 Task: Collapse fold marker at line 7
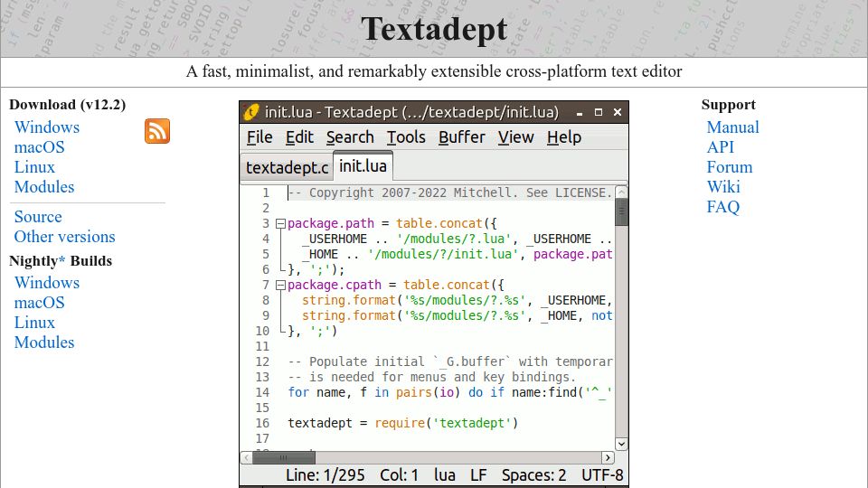point(280,286)
